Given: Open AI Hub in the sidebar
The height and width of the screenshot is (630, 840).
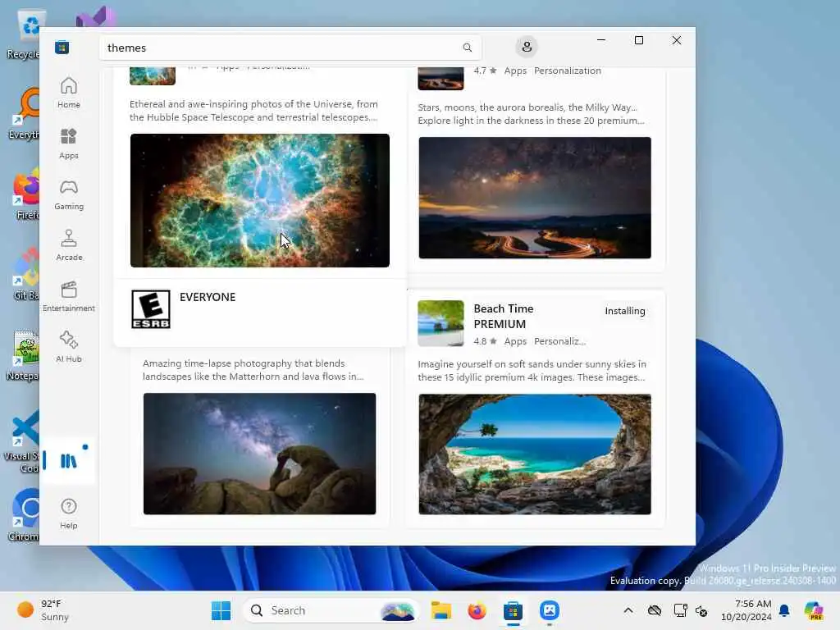Looking at the screenshot, I should coord(69,347).
